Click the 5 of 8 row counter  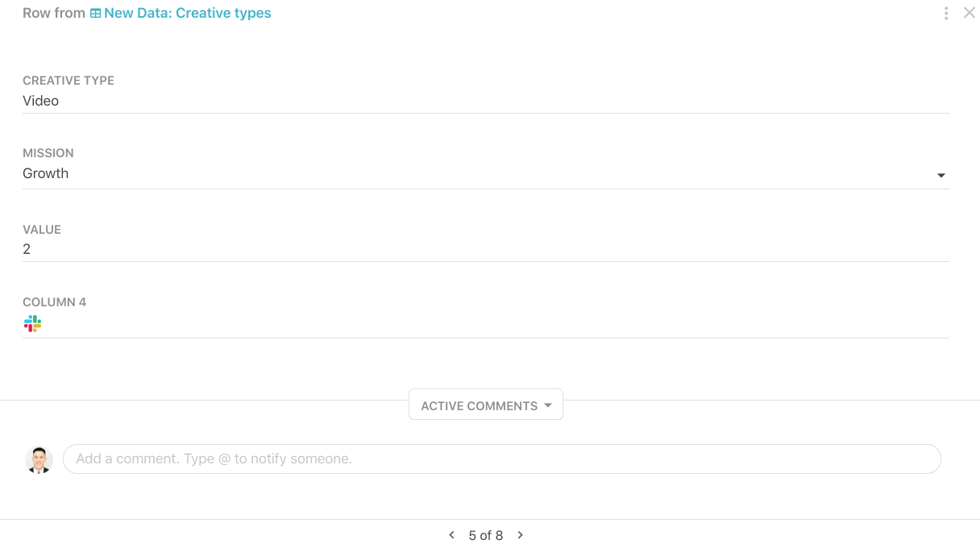[x=486, y=535]
